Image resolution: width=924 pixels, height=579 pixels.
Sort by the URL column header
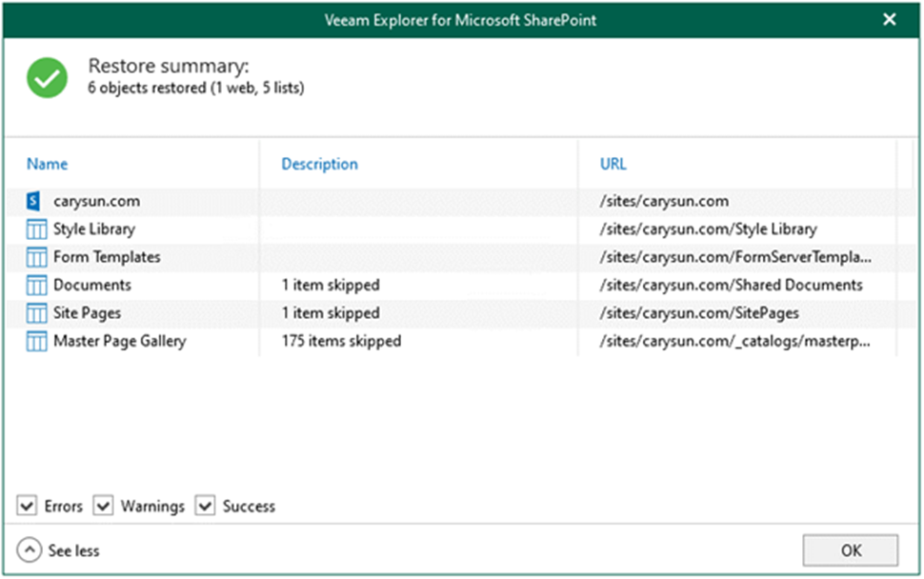point(613,164)
